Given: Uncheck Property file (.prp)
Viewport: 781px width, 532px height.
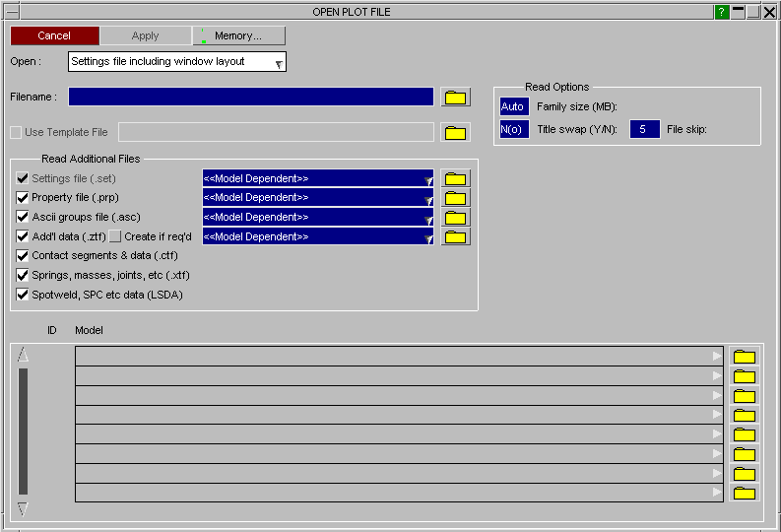Looking at the screenshot, I should (x=22, y=198).
